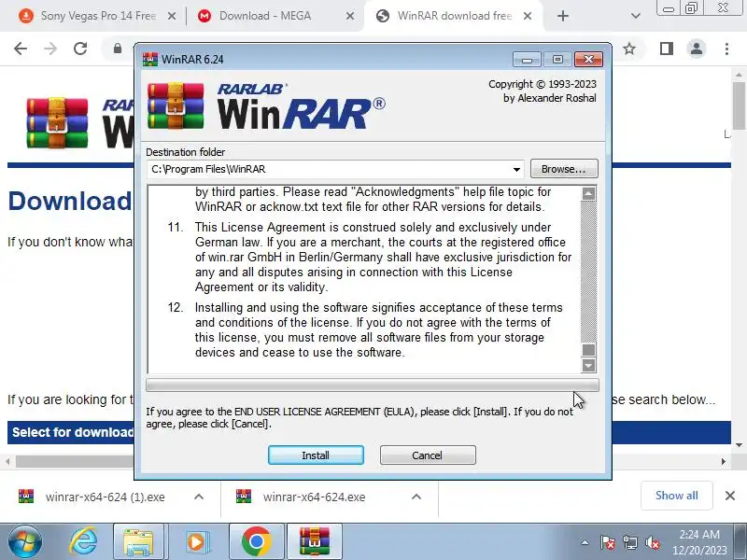Click webpage vertical scrollbar down arrow
747x560 pixels.
tap(739, 445)
